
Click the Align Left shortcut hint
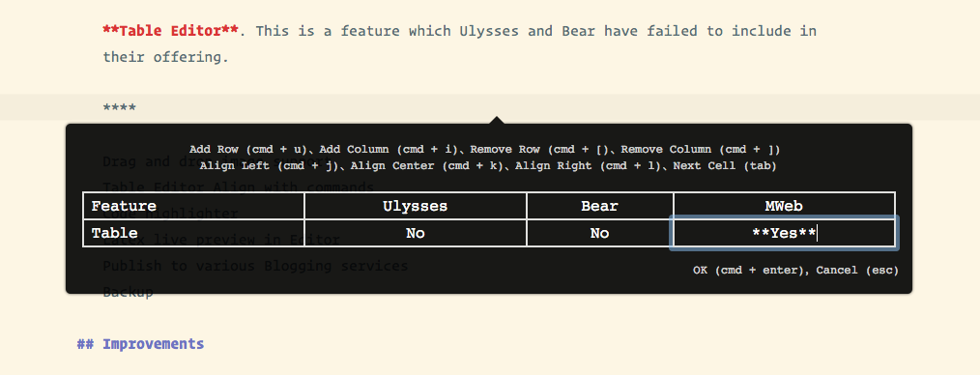click(x=269, y=165)
